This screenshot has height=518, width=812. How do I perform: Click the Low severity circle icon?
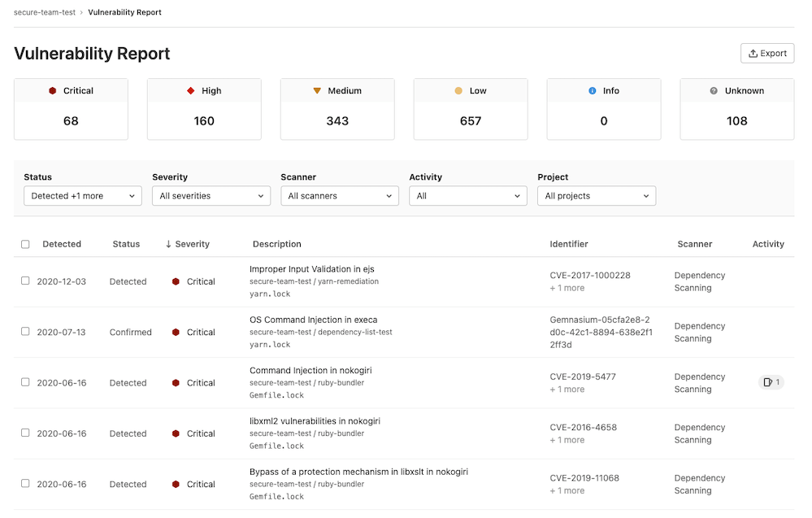(x=458, y=91)
